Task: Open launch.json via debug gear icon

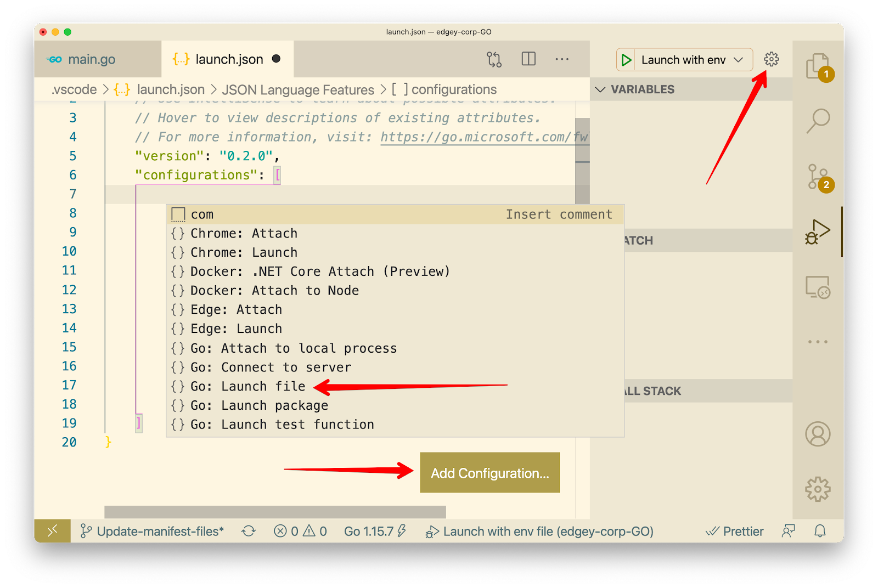Action: (772, 59)
